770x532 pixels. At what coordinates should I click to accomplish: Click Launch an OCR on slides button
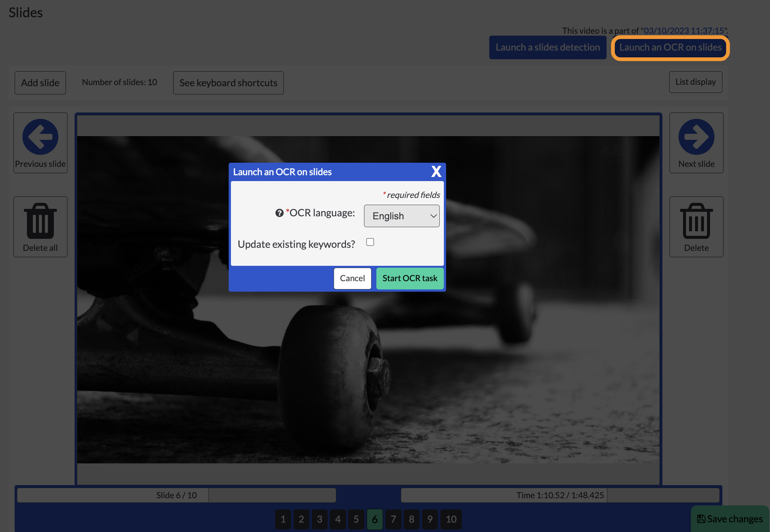(x=670, y=48)
